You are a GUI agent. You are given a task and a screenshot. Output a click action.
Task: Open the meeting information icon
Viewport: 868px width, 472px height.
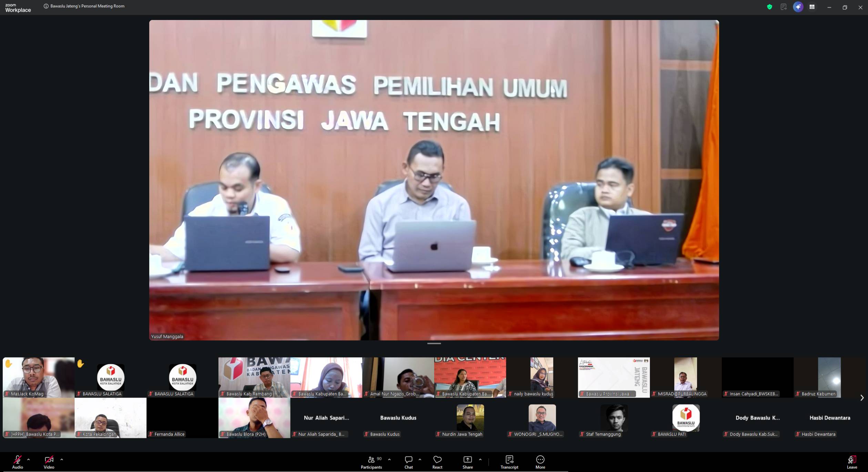pyautogui.click(x=46, y=6)
